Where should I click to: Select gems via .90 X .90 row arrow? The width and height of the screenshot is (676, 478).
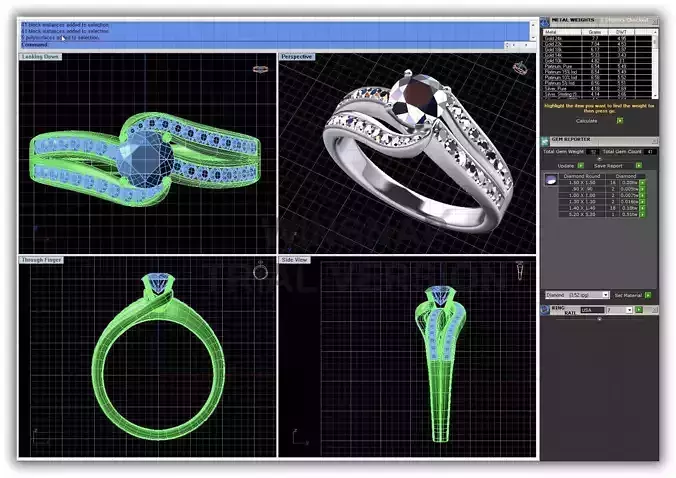(x=642, y=189)
